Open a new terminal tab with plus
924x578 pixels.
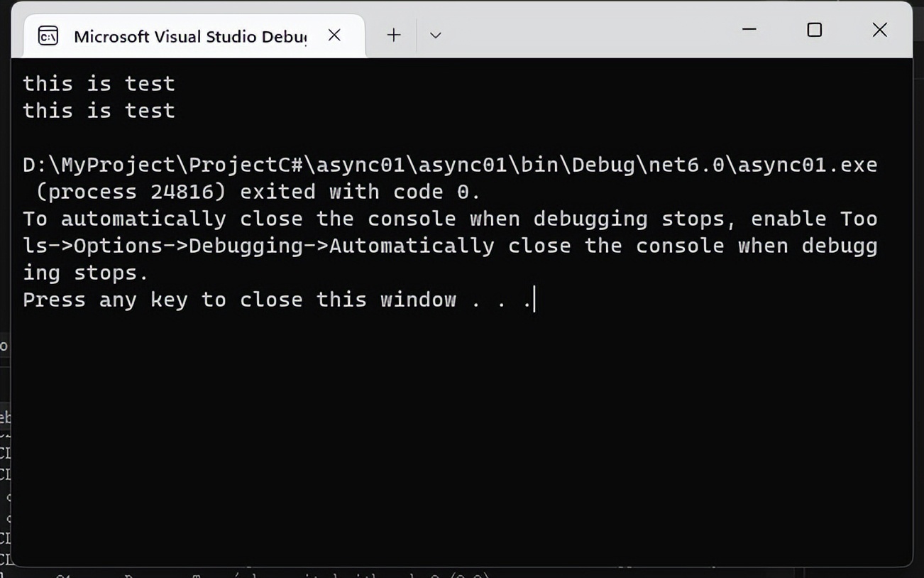394,35
